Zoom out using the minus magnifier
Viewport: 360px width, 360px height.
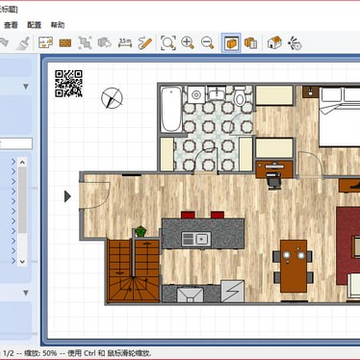click(x=207, y=43)
